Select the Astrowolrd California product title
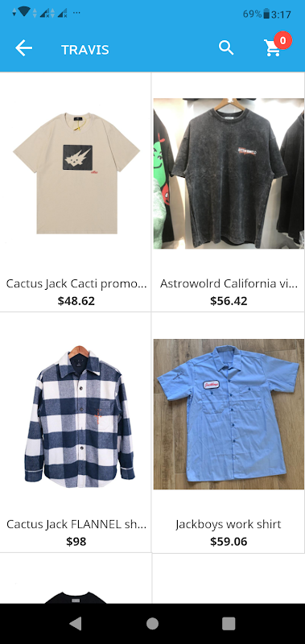This screenshot has width=305, height=644. (x=229, y=283)
